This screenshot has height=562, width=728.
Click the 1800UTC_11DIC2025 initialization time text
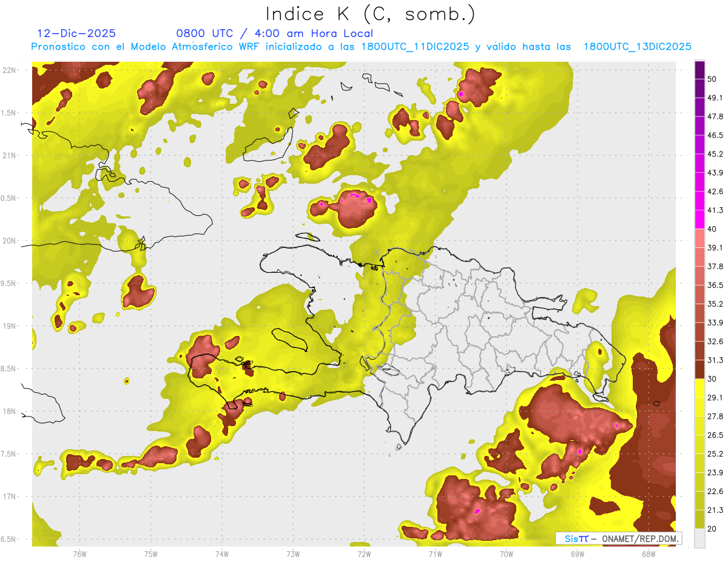416,46
